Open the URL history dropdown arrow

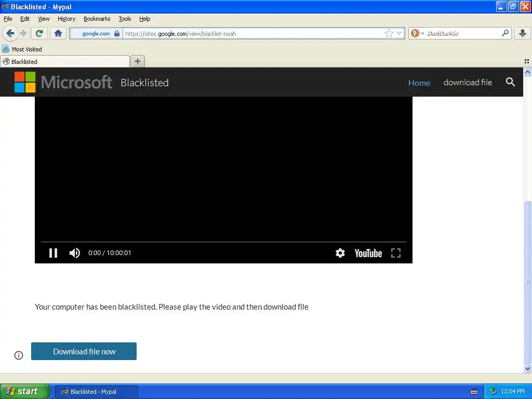400,34
